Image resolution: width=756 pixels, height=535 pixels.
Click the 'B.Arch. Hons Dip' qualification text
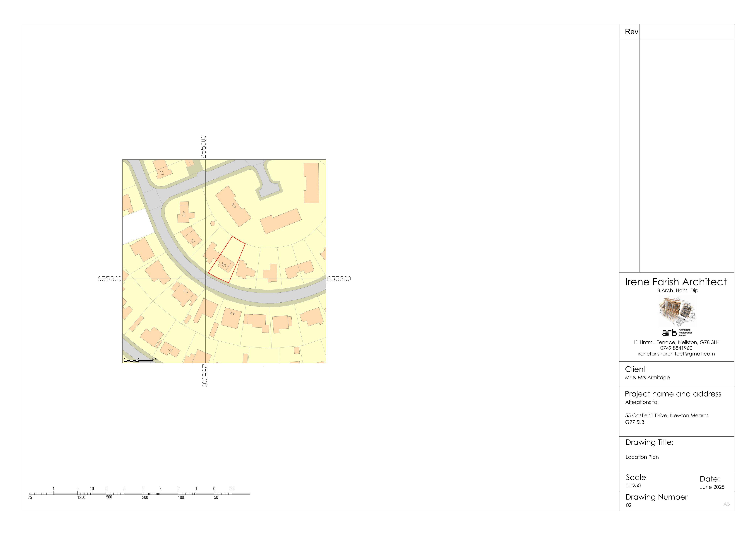click(x=678, y=290)
